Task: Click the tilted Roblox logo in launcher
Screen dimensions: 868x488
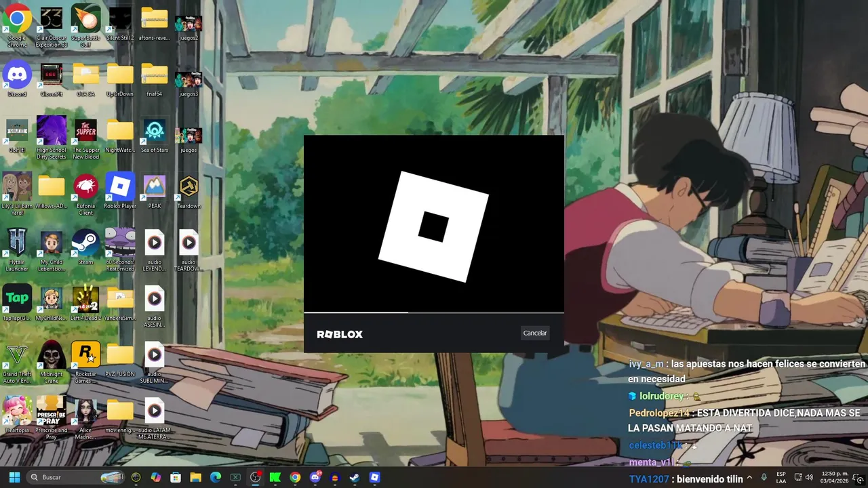Action: coord(433,226)
